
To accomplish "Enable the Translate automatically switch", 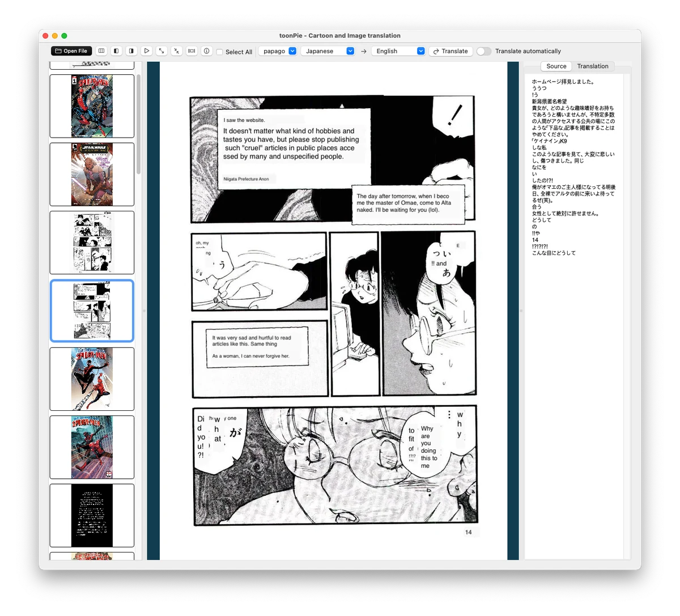I will [483, 51].
